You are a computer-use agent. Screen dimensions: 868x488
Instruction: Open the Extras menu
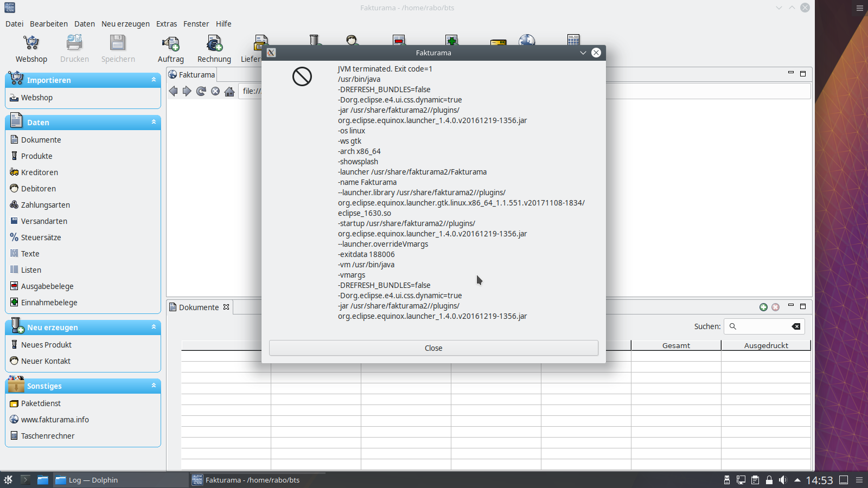point(167,24)
